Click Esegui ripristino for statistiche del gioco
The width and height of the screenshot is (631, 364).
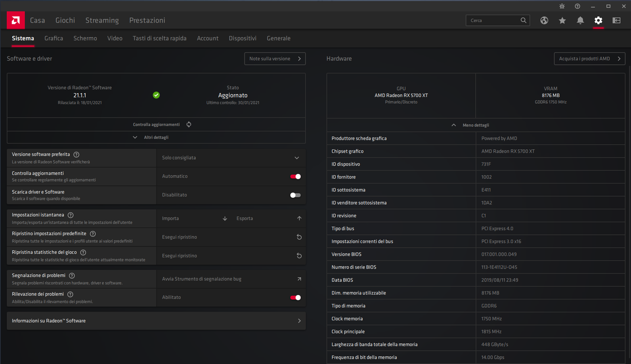coord(231,256)
